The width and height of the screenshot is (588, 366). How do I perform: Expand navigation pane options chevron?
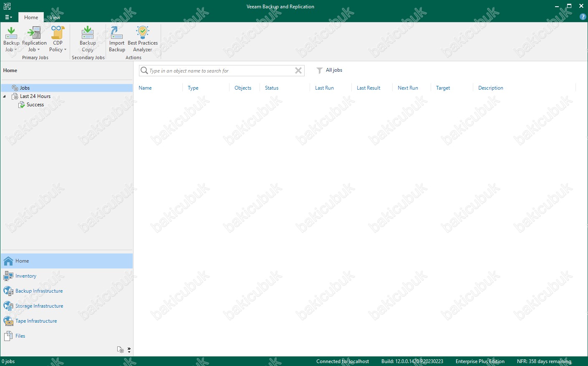pyautogui.click(x=129, y=350)
